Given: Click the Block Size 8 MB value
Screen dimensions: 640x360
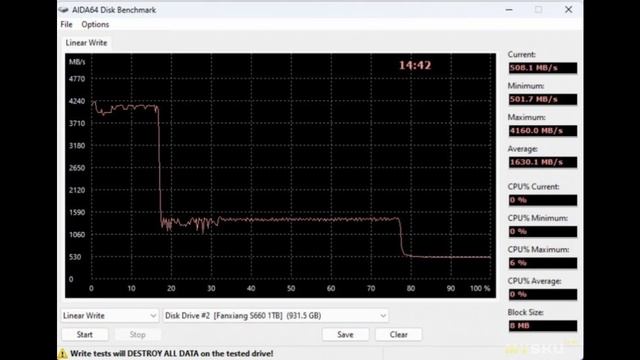Looking at the screenshot, I should click(x=542, y=326).
